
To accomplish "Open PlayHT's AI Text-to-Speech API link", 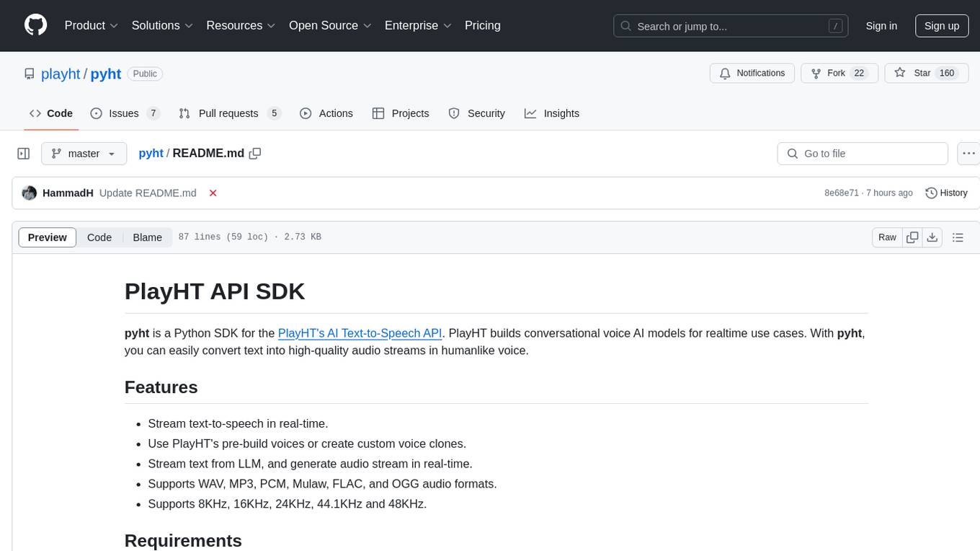I will [x=360, y=333].
